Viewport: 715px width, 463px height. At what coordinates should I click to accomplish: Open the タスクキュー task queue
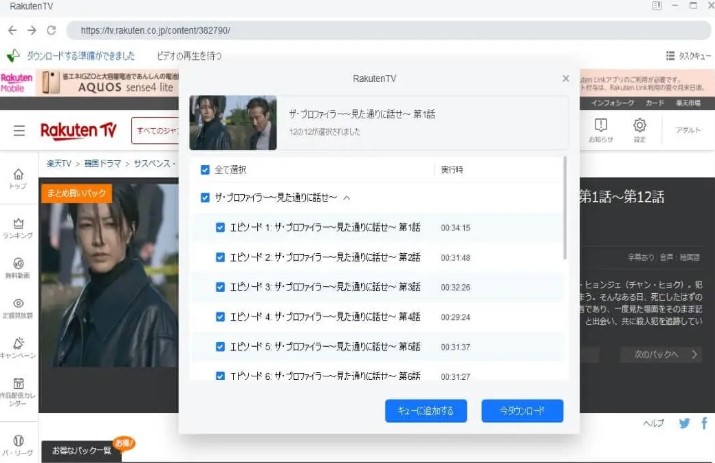pos(688,56)
